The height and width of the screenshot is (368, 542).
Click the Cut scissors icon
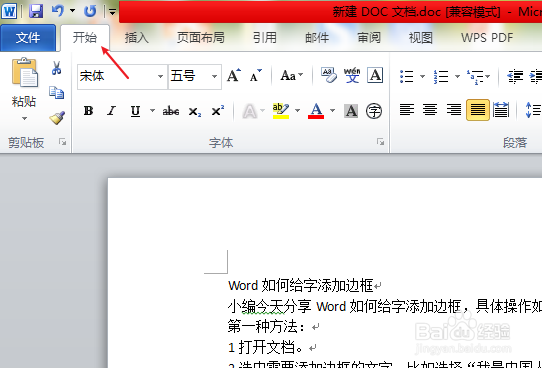[56, 68]
